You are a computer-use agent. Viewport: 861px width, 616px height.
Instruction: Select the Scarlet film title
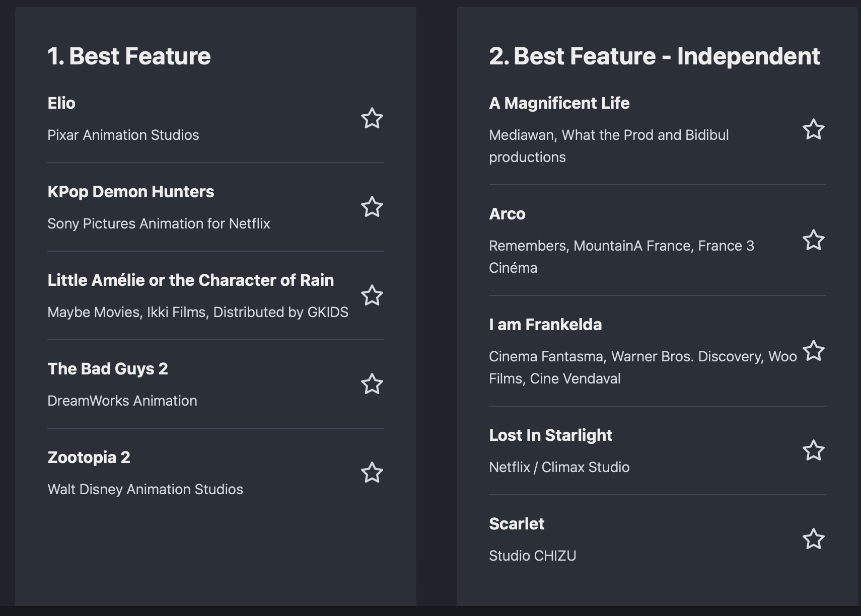tap(517, 524)
